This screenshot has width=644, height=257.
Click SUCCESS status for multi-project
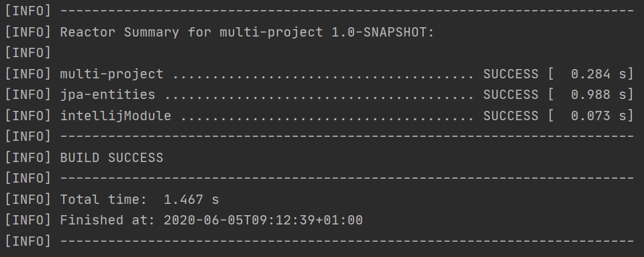pyautogui.click(x=510, y=74)
